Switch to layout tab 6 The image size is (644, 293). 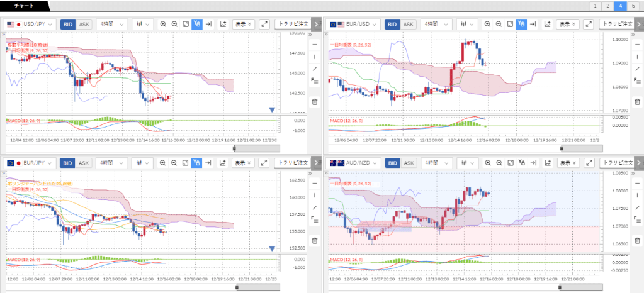633,6
